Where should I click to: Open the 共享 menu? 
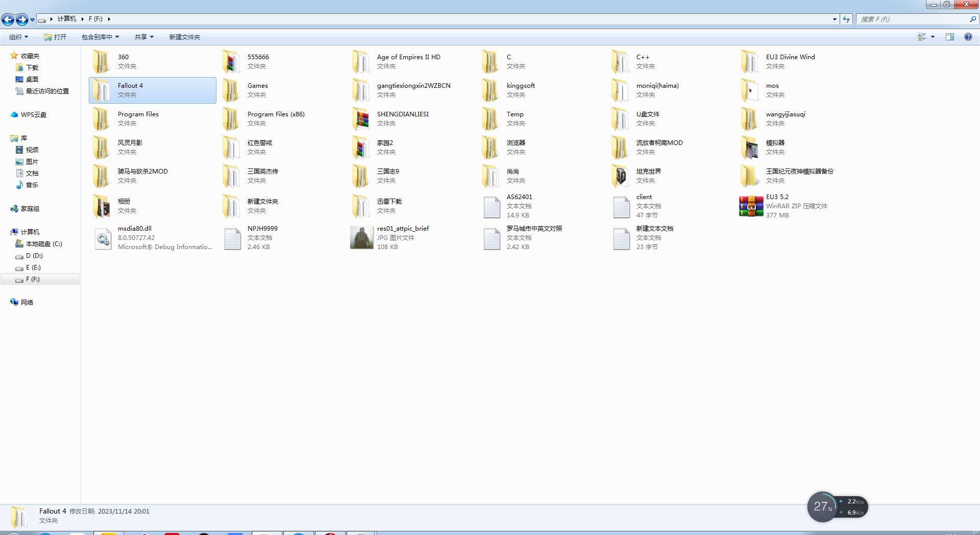click(x=144, y=37)
